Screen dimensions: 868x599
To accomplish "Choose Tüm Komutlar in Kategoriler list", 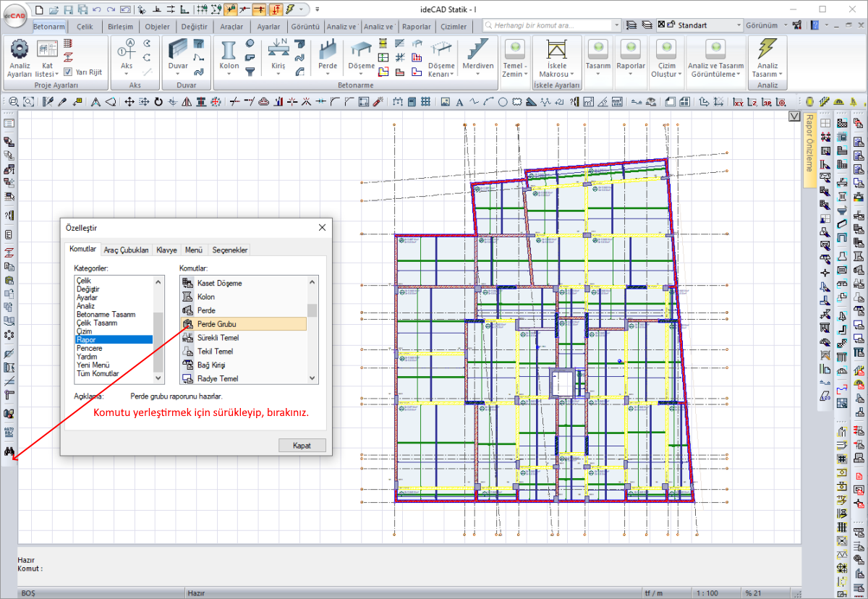I will pos(98,373).
